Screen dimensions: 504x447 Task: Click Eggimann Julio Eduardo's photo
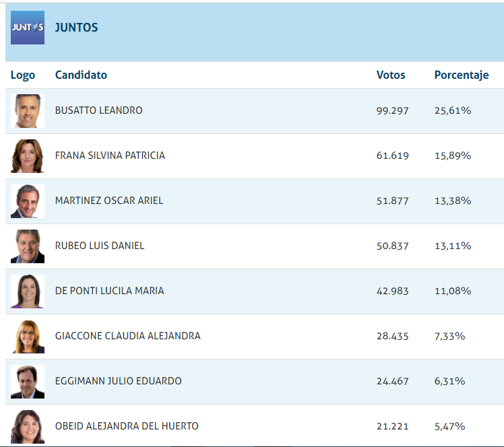(x=28, y=381)
